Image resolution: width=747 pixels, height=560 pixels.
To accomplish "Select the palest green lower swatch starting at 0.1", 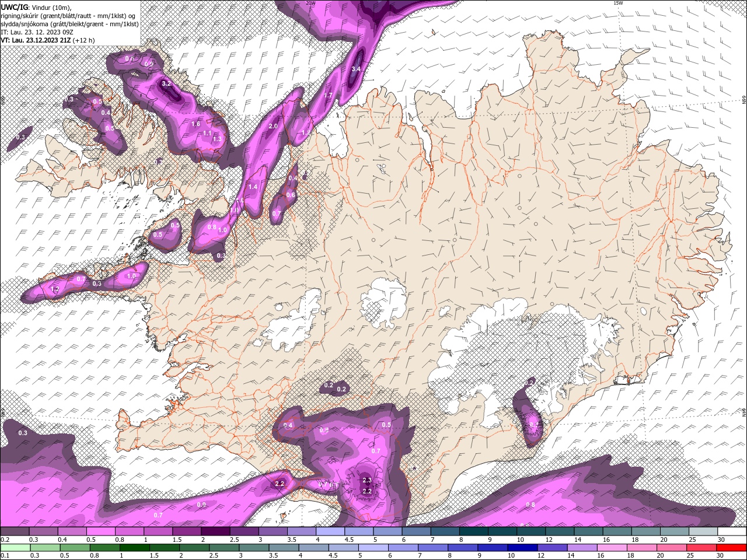I will click(15, 548).
